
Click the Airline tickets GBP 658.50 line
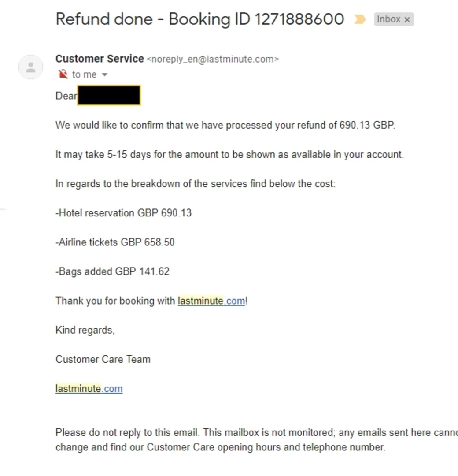coord(115,242)
